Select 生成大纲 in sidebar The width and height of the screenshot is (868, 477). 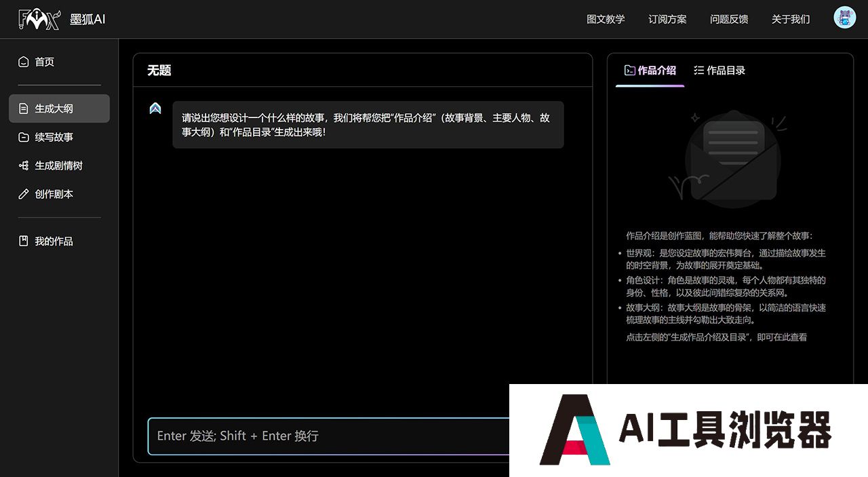coord(59,109)
